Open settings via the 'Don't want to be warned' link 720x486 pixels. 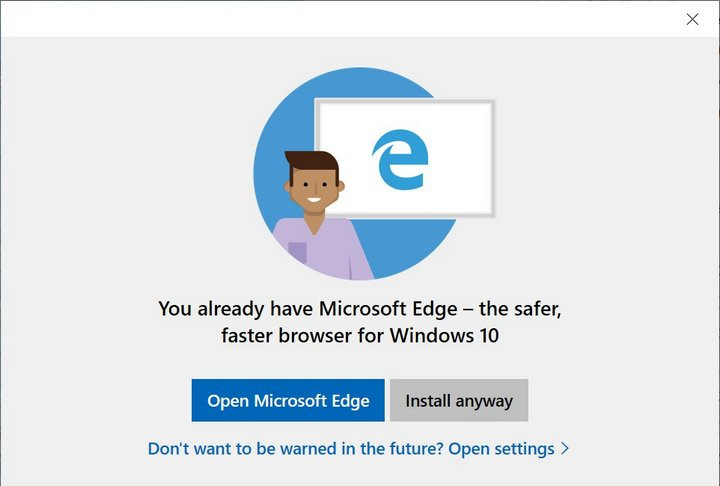point(358,448)
